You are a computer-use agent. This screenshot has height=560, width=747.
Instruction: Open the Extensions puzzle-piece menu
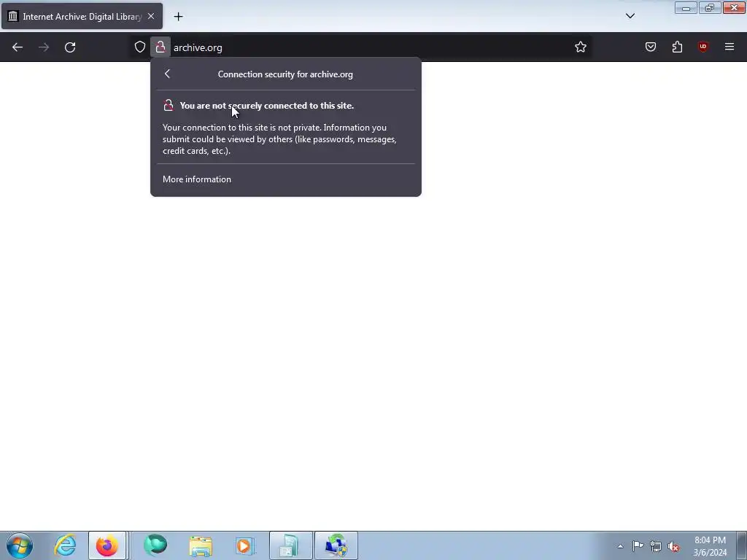tap(677, 47)
